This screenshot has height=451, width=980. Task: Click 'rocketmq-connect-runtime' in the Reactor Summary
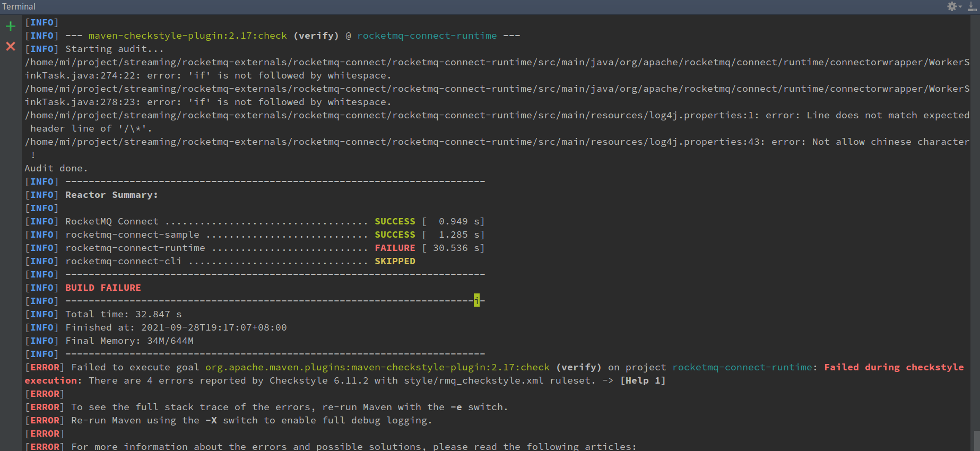tap(135, 248)
